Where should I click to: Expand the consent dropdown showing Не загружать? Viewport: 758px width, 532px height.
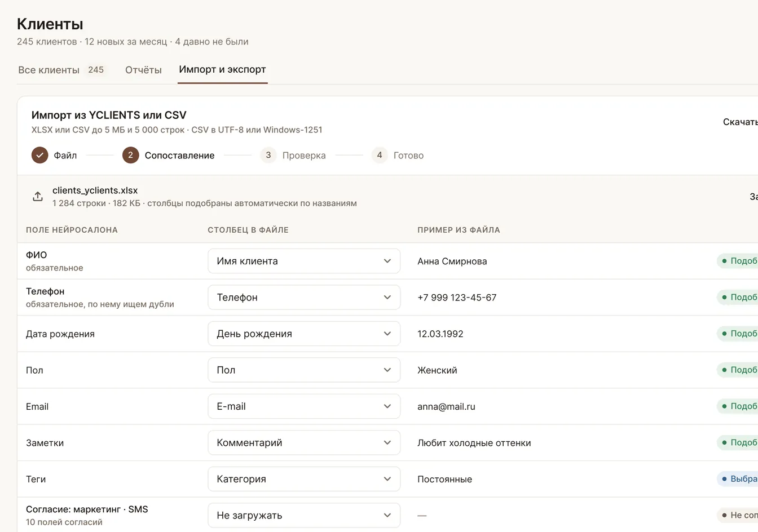coord(304,515)
